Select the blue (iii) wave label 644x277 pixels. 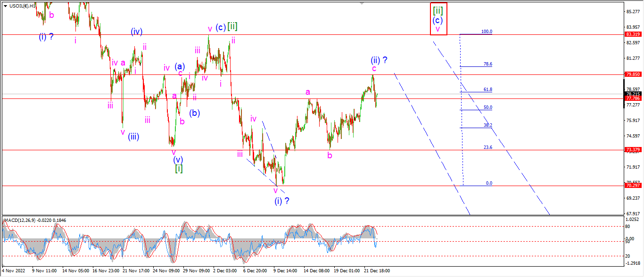(133, 137)
